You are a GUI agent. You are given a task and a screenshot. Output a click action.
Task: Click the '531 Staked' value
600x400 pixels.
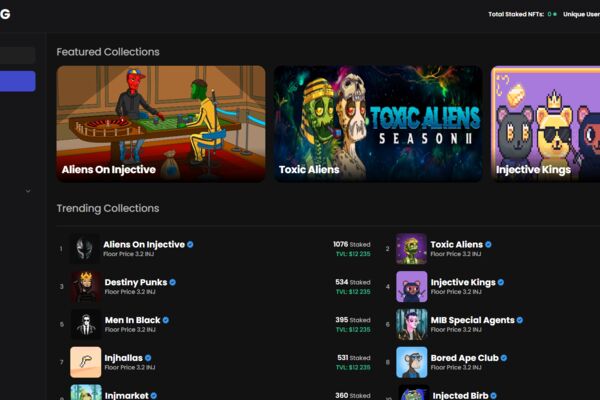[x=354, y=358]
